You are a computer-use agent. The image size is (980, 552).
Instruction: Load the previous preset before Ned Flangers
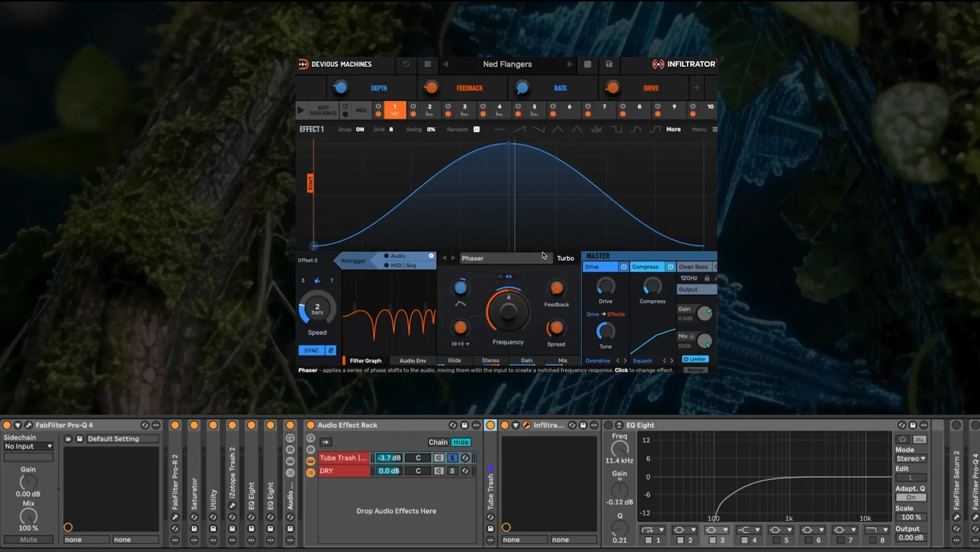click(x=446, y=64)
